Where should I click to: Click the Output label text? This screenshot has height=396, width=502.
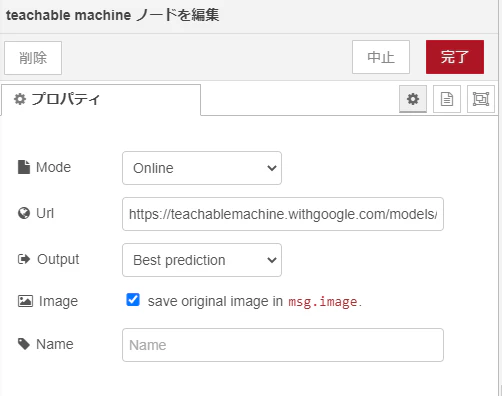click(x=58, y=259)
